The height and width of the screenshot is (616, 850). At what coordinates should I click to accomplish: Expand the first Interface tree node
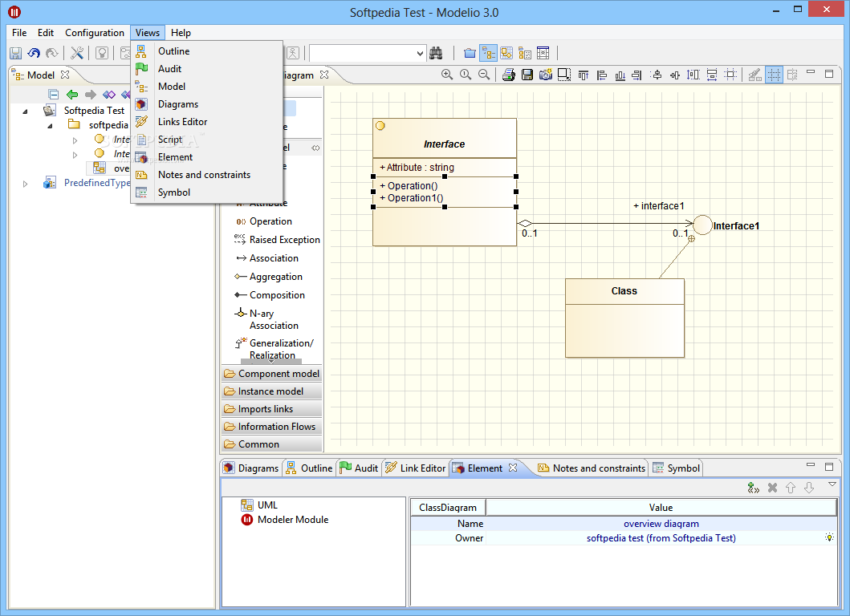point(75,140)
